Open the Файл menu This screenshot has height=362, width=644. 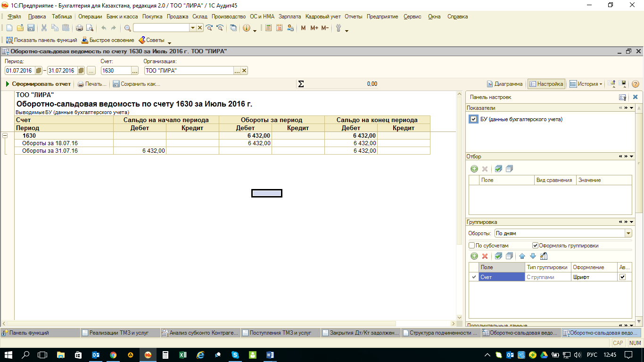(15, 16)
